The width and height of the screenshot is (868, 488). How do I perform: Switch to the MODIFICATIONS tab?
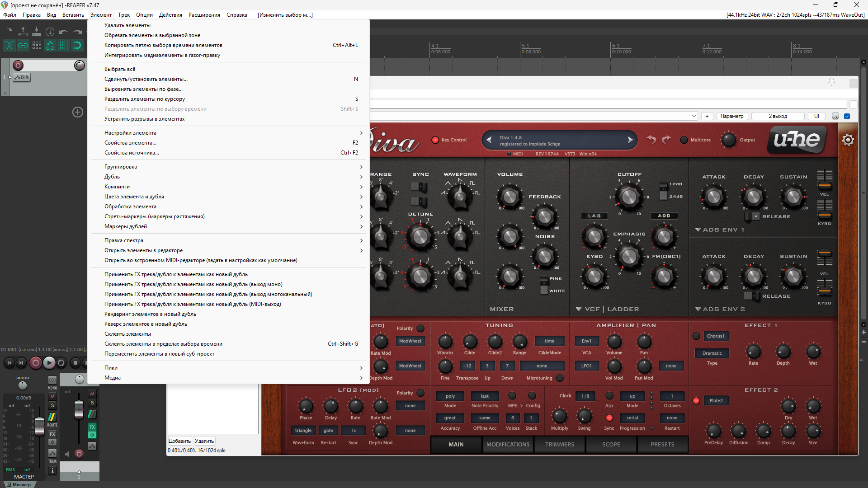(x=508, y=445)
